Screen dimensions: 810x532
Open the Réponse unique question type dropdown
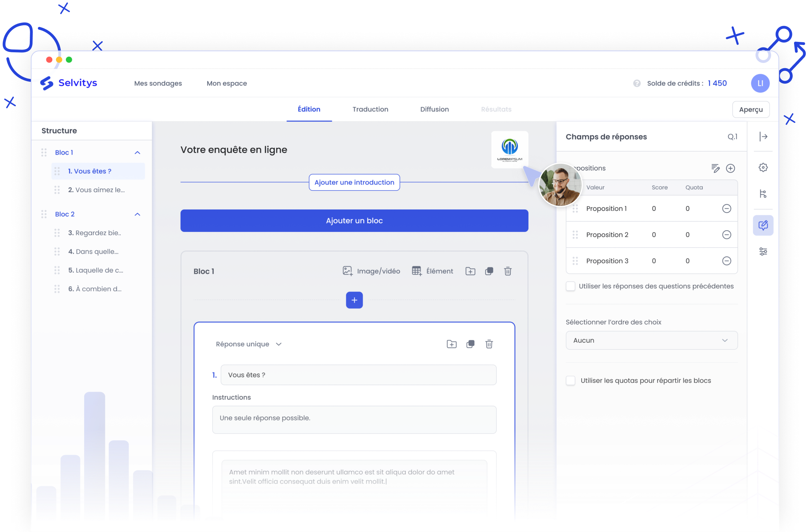coord(249,344)
